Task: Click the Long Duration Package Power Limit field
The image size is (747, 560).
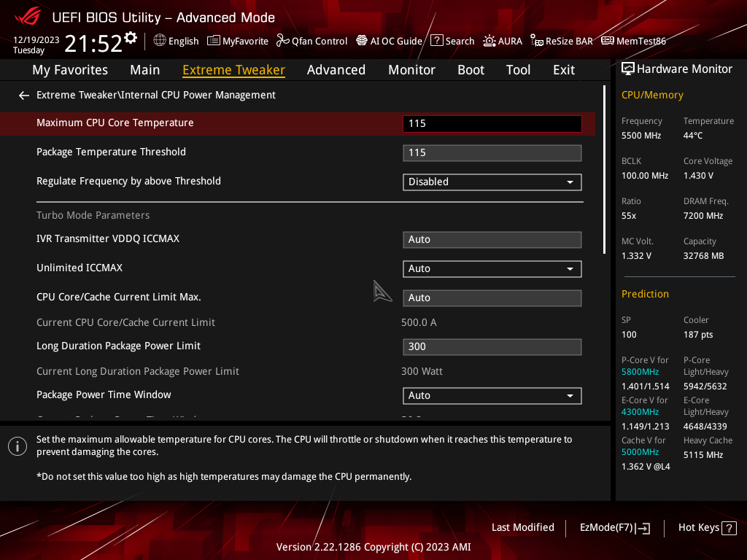Action: (492, 346)
